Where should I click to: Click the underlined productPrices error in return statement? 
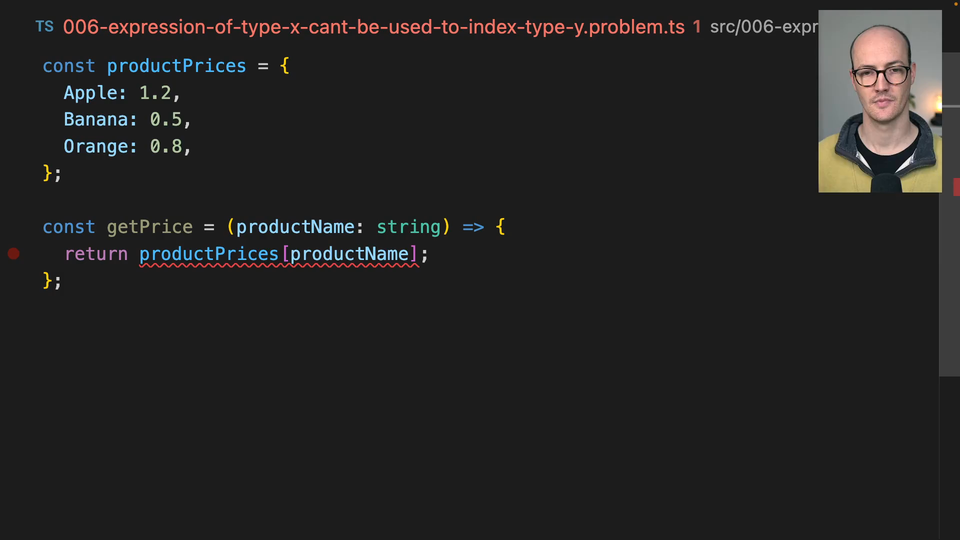209,254
